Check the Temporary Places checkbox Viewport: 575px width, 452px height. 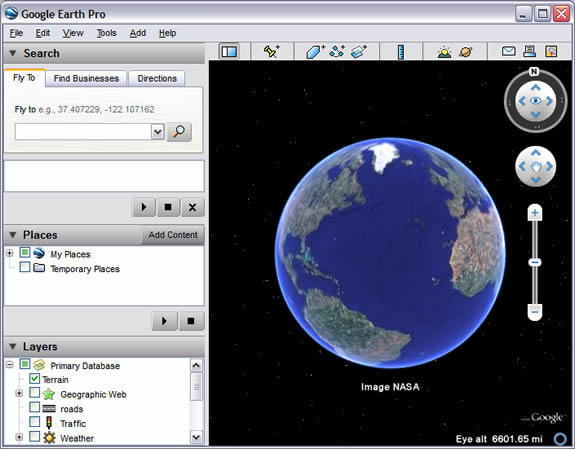click(x=25, y=267)
